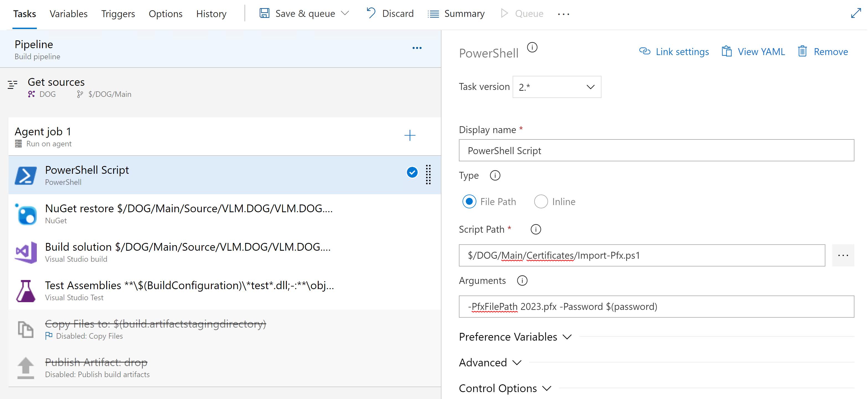Open the Save & queue dropdown chevron
The image size is (868, 399).
pos(345,14)
